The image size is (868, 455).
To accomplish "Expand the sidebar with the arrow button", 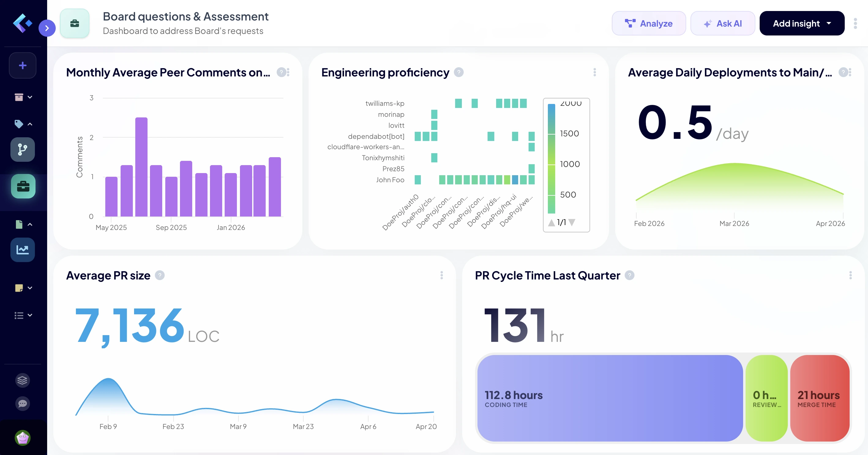I will (47, 28).
